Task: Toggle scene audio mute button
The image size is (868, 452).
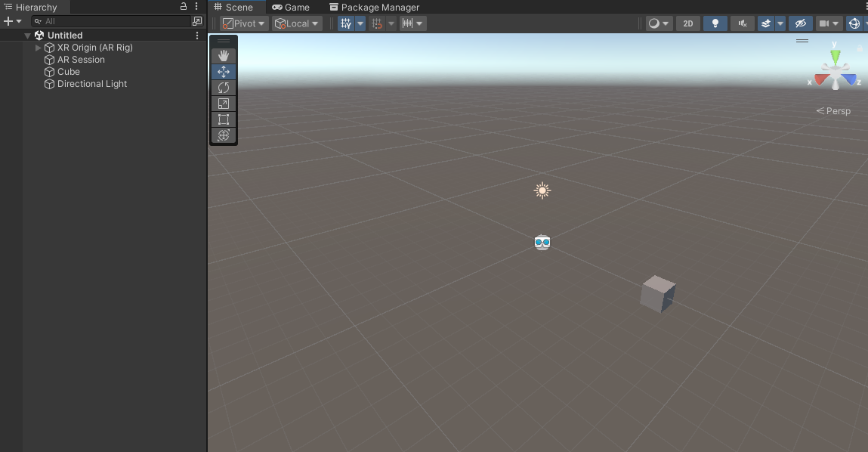Action: 743,23
